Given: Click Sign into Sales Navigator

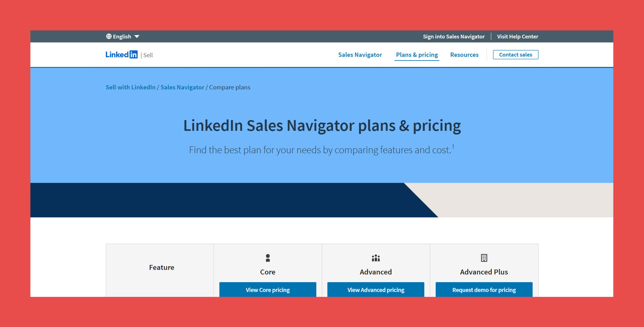Looking at the screenshot, I should pyautogui.click(x=454, y=36).
